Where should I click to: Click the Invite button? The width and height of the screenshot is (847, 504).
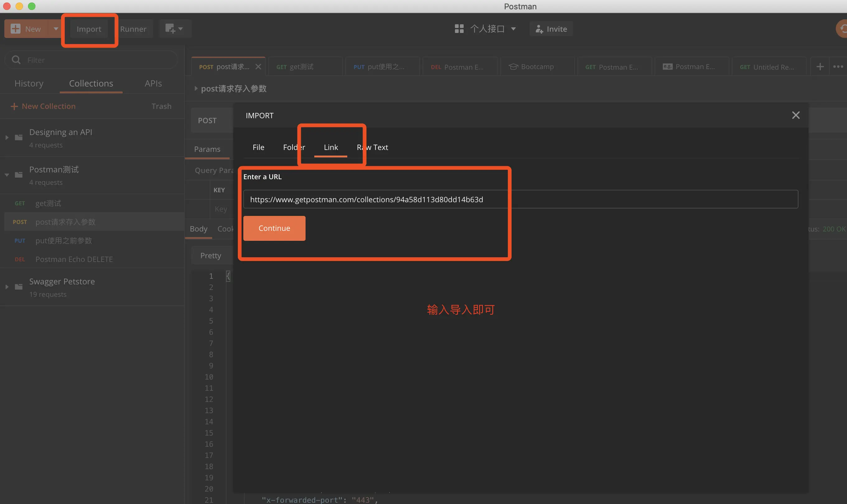551,29
